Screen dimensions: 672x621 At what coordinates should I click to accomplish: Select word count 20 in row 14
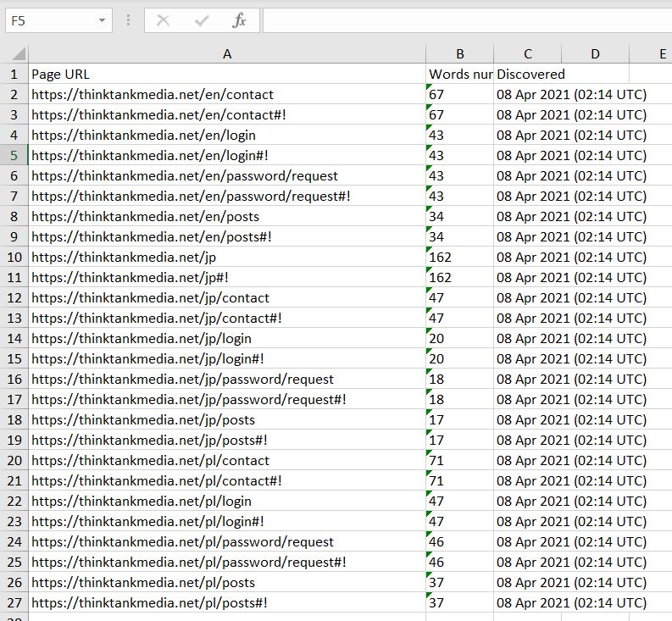coord(460,338)
